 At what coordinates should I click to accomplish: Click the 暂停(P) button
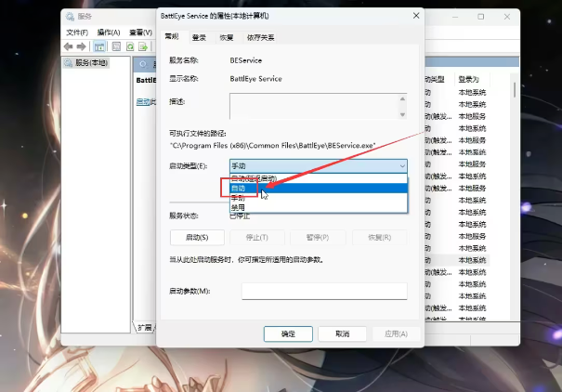point(318,237)
